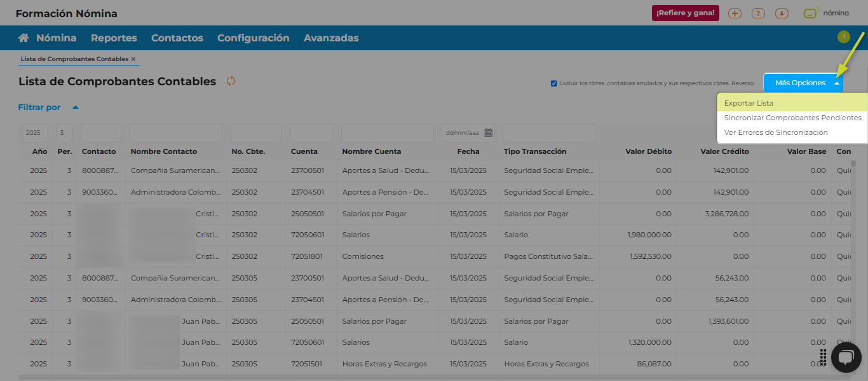Screen dimensions: 868x381
Task: Click the green notification badge
Action: 843,37
